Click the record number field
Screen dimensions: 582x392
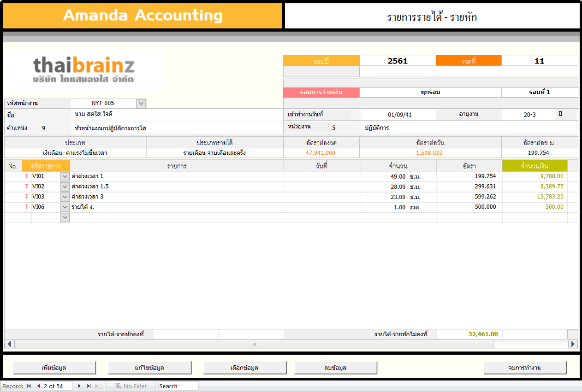pos(57,386)
